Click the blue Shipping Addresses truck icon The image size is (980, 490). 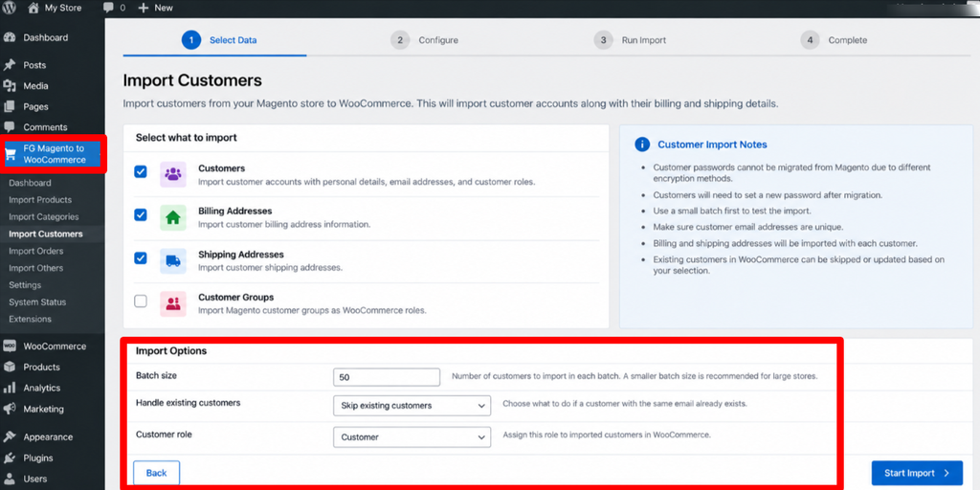[x=173, y=260]
